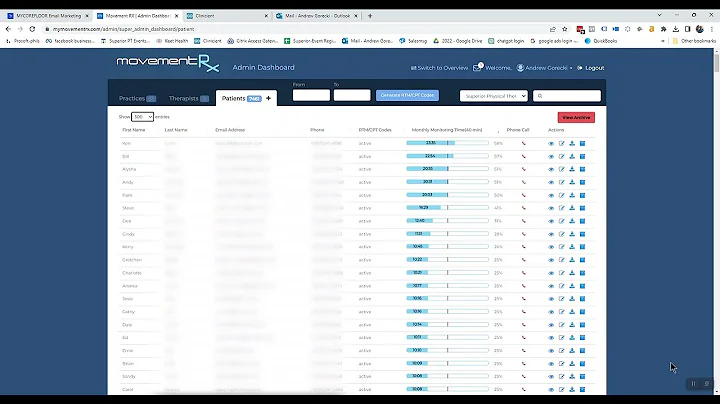Screen dimensions: 720x404
Task: Open a new browser tab with plus
Action: pos(370,16)
